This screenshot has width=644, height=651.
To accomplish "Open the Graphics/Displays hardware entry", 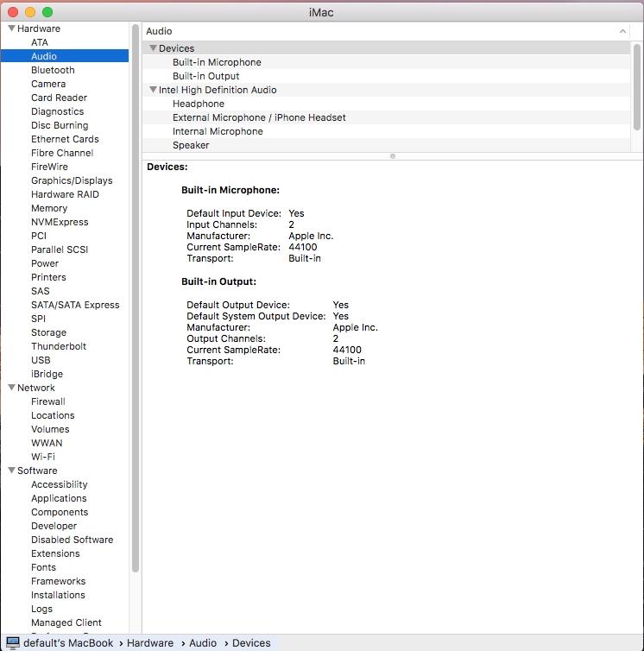I will click(72, 180).
